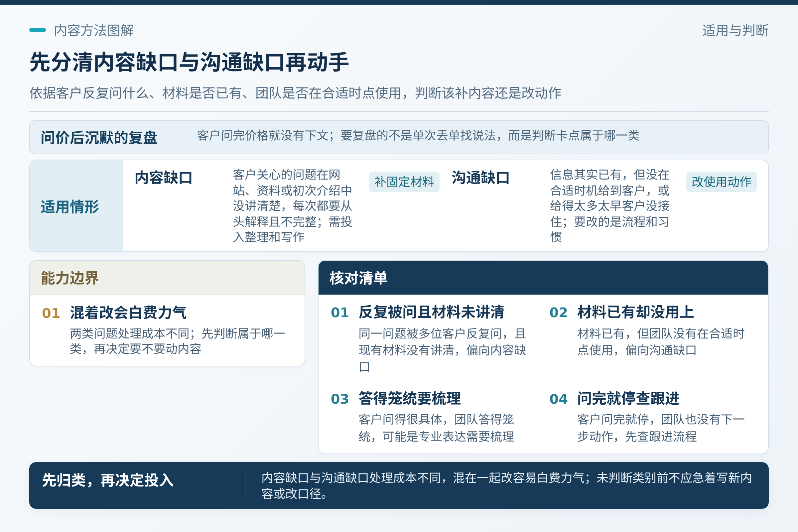This screenshot has width=798, height=532.
Task: Select the 沟通缺口 heading
Action: pos(481,178)
